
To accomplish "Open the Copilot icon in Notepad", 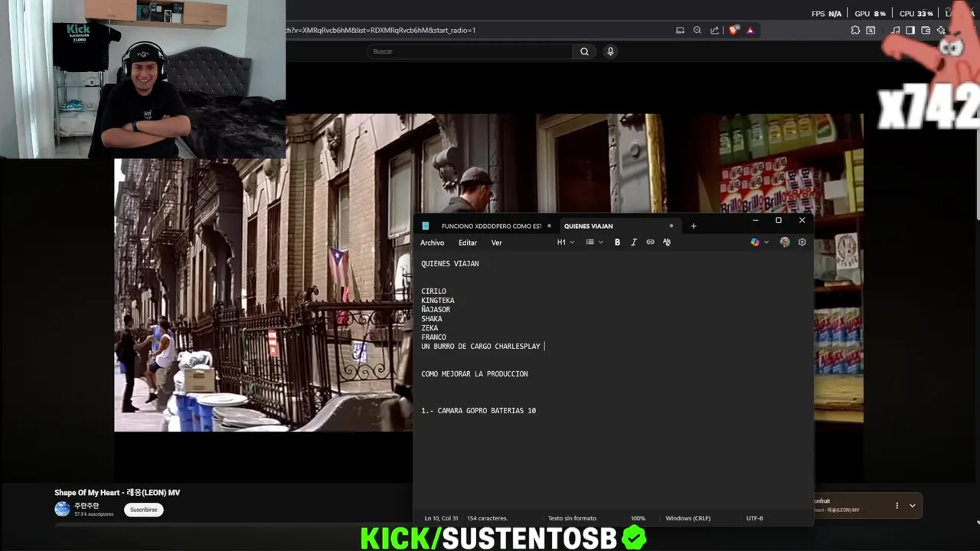I will 755,243.
